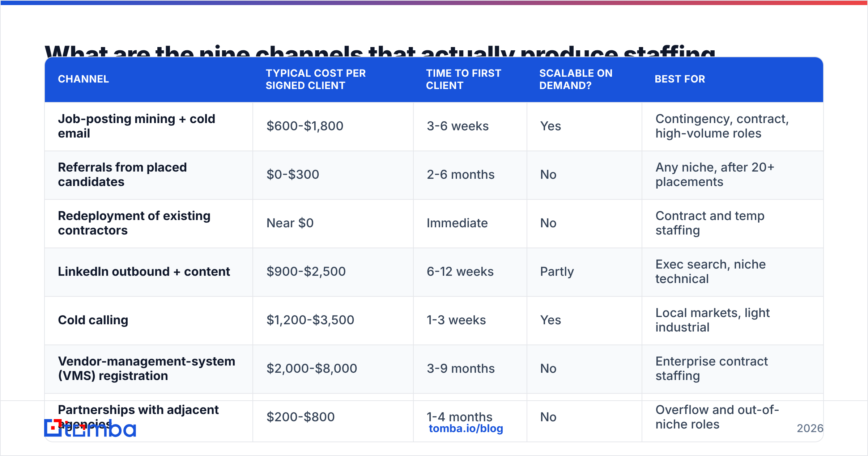This screenshot has width=868, height=456.
Task: Select 'Any niche, after 20+ placements' cell
Action: point(732,175)
